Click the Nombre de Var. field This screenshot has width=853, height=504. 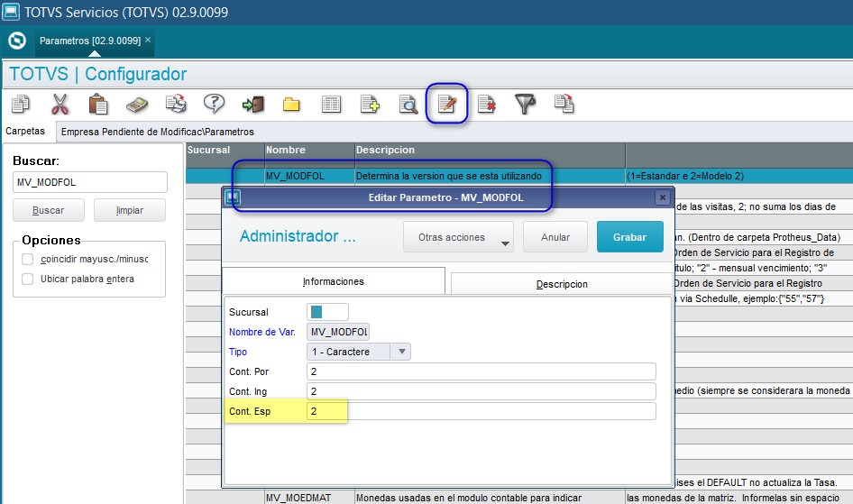(338, 332)
